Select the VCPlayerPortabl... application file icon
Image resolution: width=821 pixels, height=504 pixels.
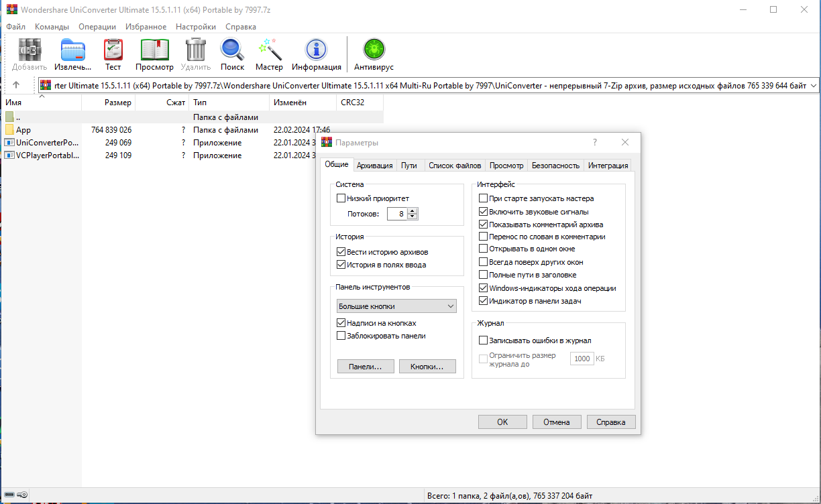point(9,155)
